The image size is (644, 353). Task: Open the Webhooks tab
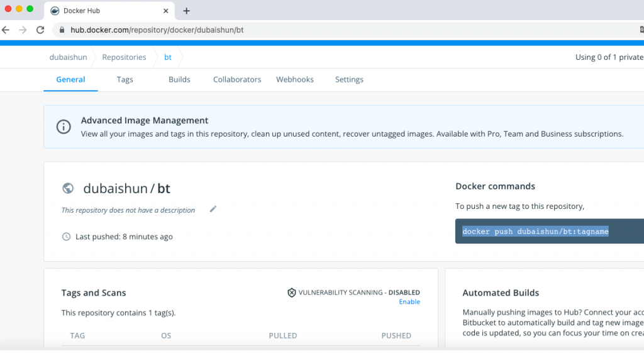coord(295,79)
